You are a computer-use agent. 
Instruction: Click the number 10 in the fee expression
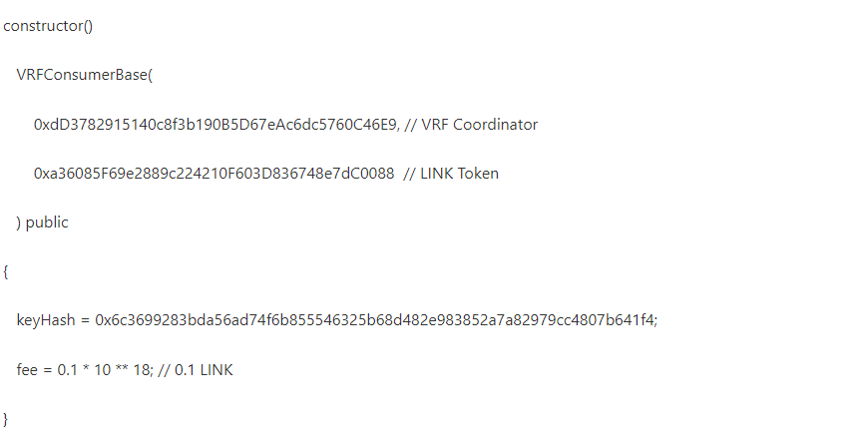(x=103, y=369)
